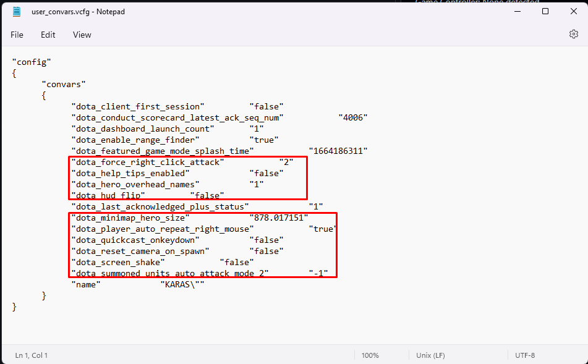
Task: Click the minimize window control
Action: (517, 11)
